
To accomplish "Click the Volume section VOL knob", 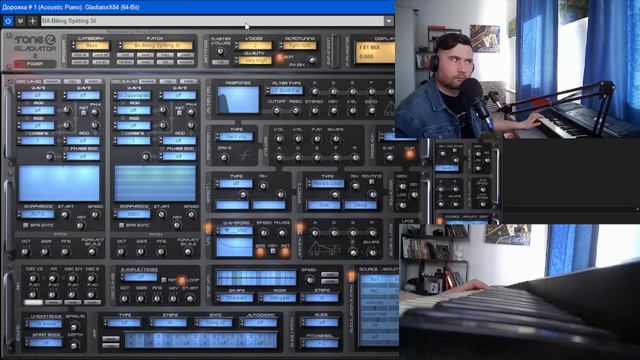I will coord(279,139).
